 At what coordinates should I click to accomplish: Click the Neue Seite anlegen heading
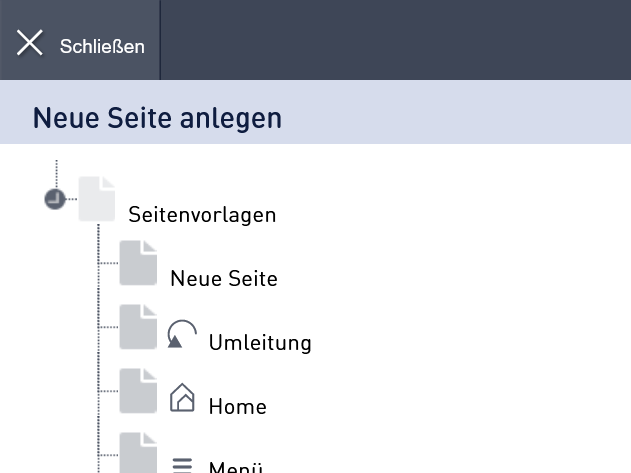click(157, 118)
